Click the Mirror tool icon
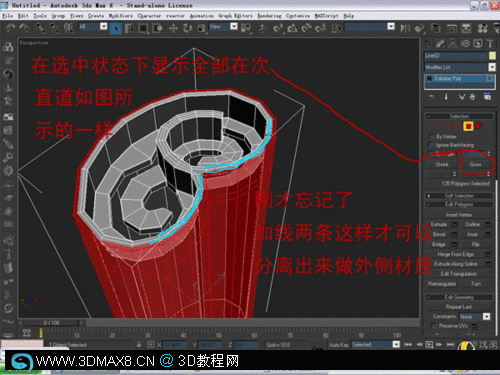 (405, 28)
